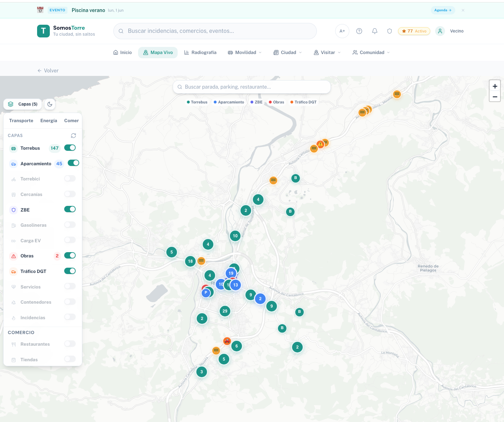Click the Torrebus cluster marker 18

point(190,261)
